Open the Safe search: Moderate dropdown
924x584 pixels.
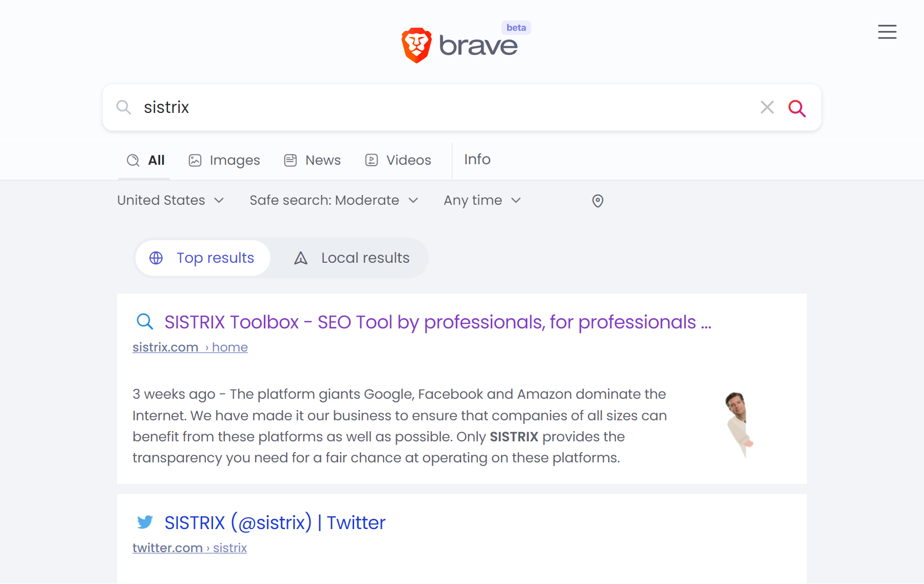tap(334, 200)
